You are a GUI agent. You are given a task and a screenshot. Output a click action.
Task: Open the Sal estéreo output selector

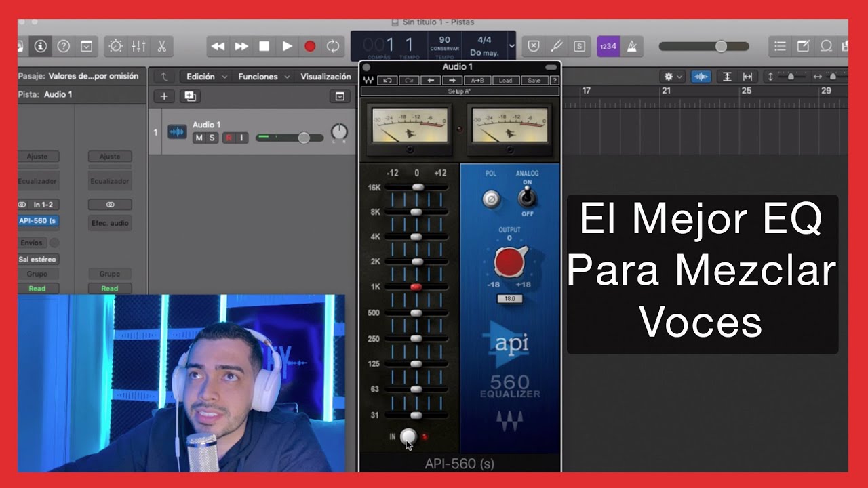(x=38, y=259)
